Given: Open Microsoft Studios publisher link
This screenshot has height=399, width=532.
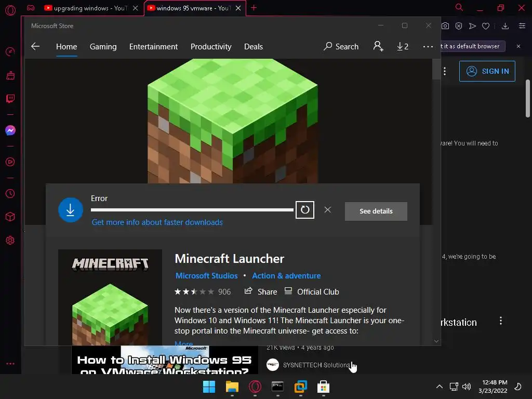Looking at the screenshot, I should (x=206, y=275).
